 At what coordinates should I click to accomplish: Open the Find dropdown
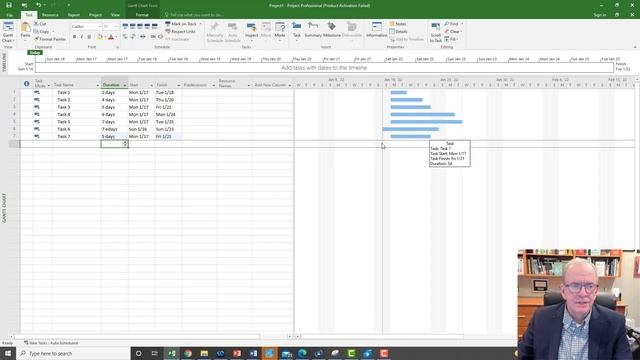click(x=453, y=24)
